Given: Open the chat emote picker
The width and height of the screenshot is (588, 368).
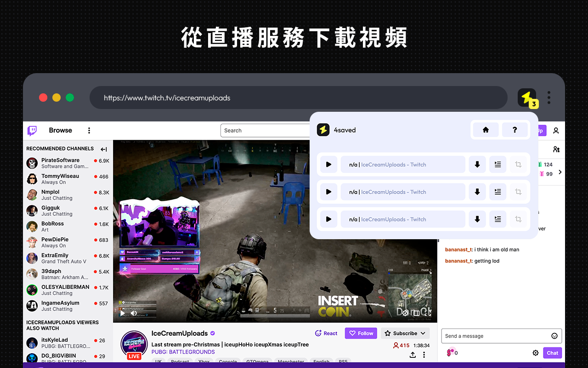Looking at the screenshot, I should (554, 336).
